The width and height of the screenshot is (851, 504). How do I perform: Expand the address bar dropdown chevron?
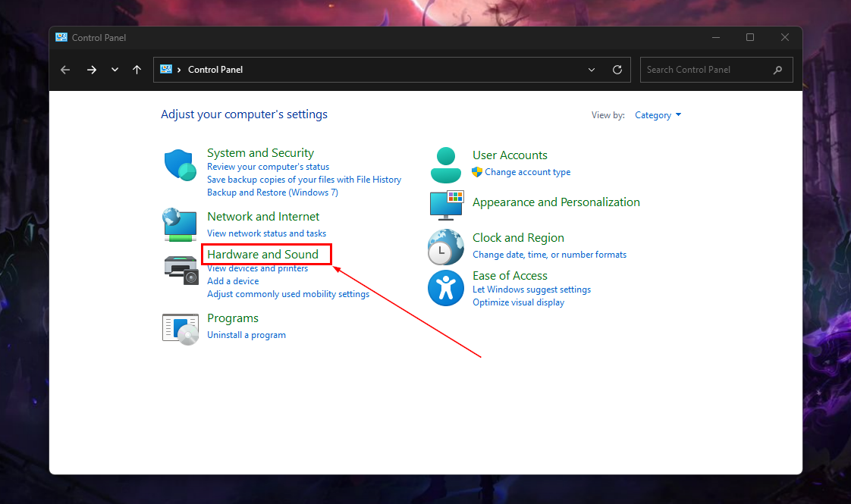tap(592, 69)
